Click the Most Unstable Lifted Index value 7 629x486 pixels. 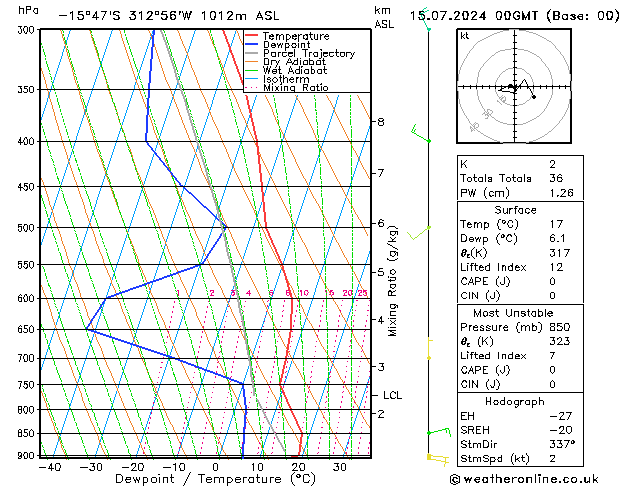coord(552,356)
